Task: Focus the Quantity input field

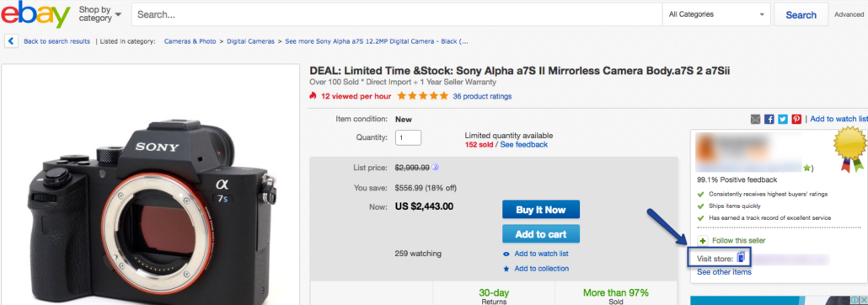Action: 408,137
